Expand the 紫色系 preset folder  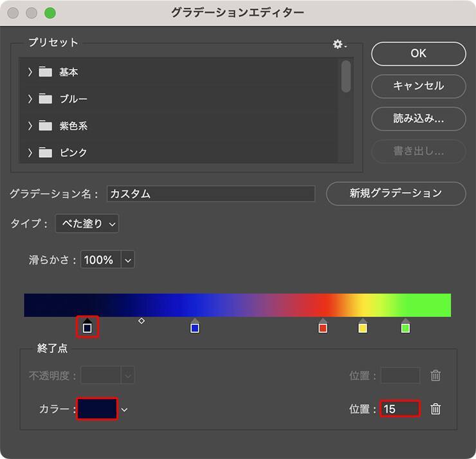click(x=30, y=126)
